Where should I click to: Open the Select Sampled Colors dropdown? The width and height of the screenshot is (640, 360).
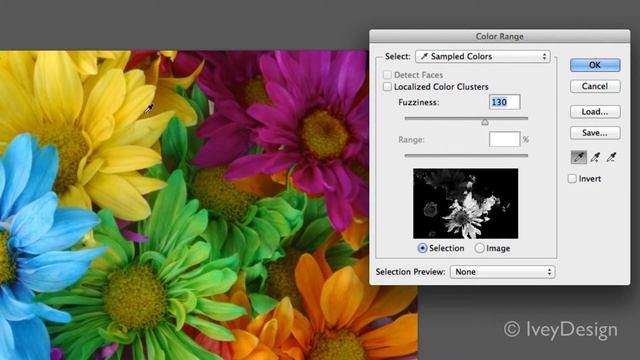pos(482,56)
